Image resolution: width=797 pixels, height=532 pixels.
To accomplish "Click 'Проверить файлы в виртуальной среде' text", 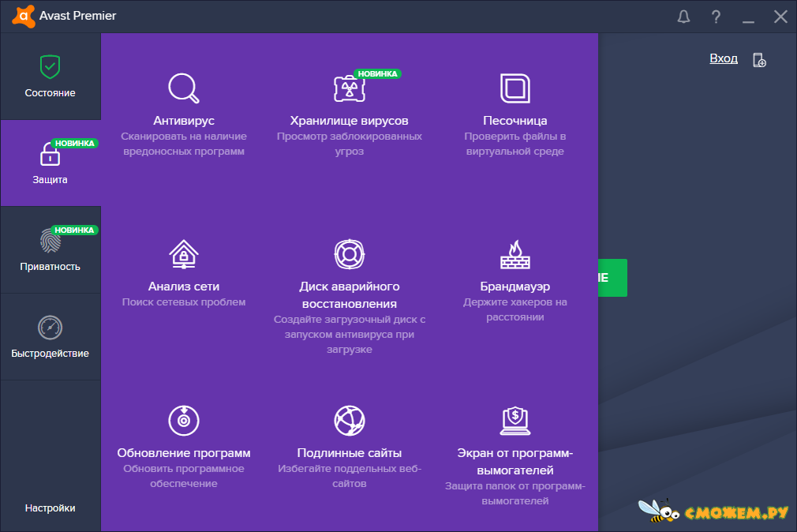I will [515, 144].
